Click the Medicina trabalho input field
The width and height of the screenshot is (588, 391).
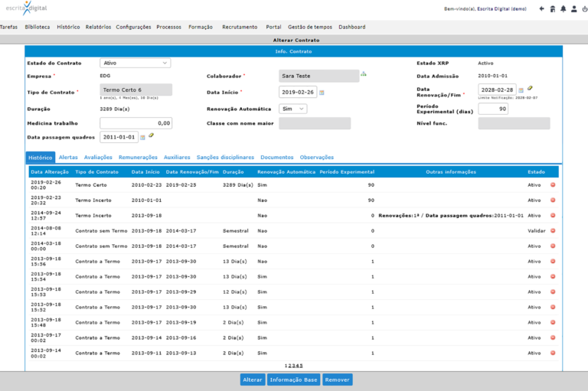click(136, 122)
